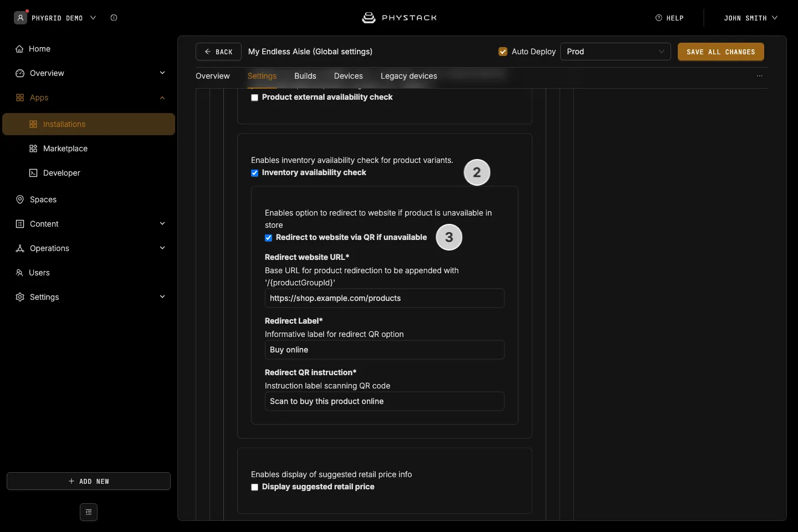
Task: Expand the Overview sidebar section chevron
Action: pyautogui.click(x=162, y=73)
